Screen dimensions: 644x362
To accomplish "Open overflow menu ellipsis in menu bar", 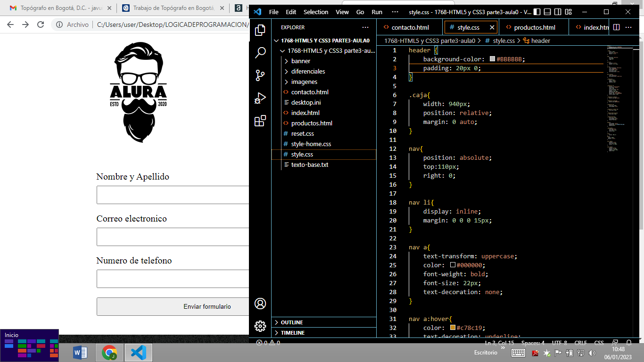I will pos(395,12).
